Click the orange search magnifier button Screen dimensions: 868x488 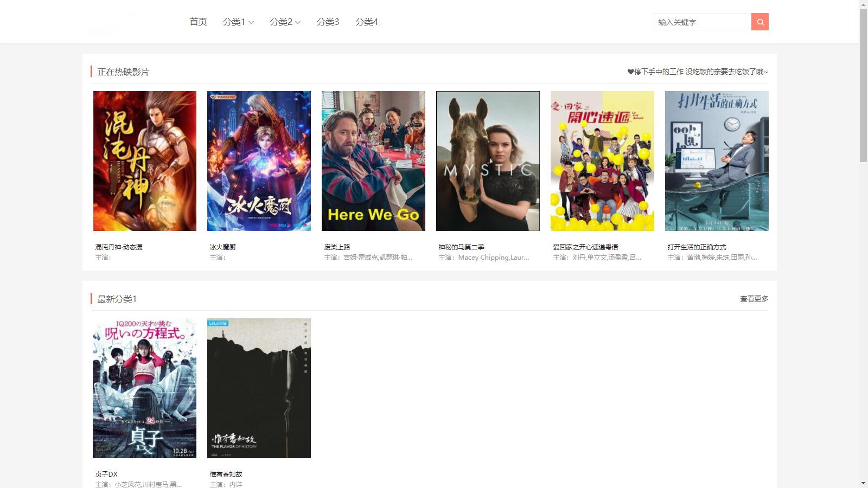click(x=760, y=22)
